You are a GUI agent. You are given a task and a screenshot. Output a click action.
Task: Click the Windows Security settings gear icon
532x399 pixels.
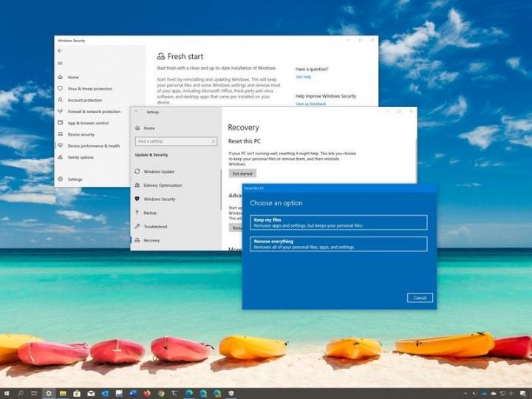click(61, 180)
